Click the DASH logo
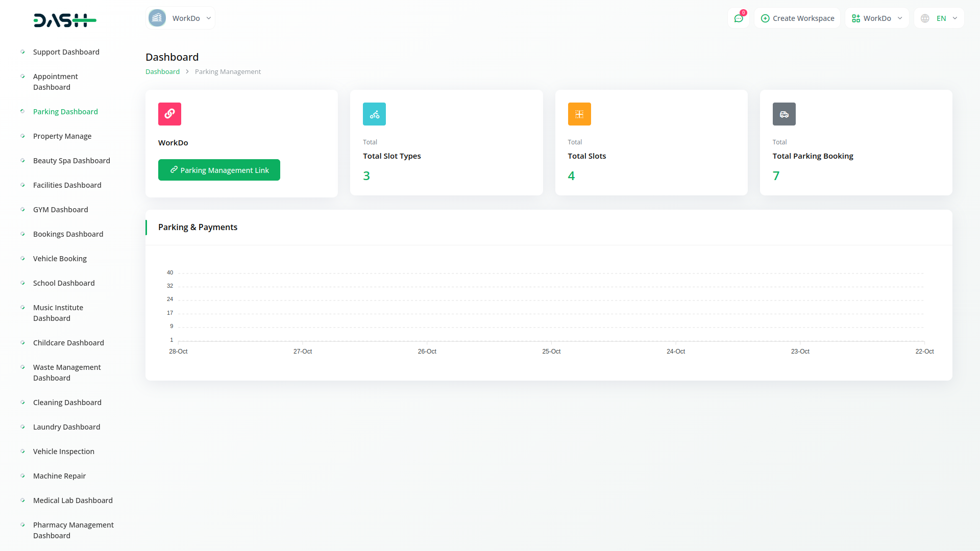Viewport: 980px width, 551px height. click(65, 20)
